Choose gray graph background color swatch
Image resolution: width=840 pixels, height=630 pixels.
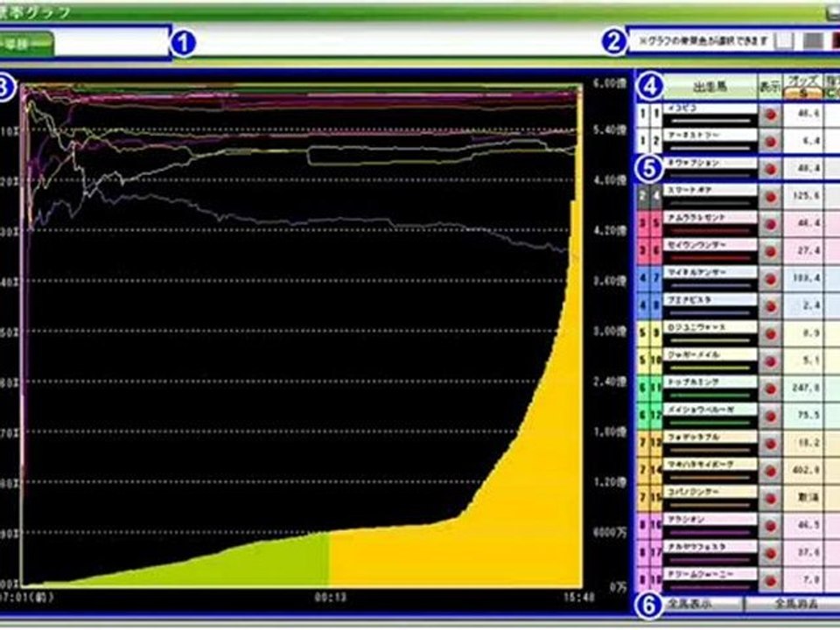[x=813, y=41]
